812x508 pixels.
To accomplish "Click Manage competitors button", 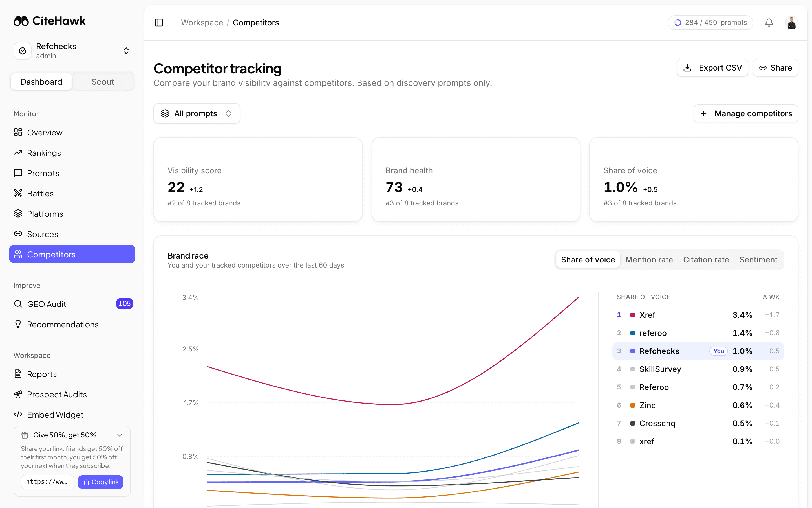I will tap(746, 113).
